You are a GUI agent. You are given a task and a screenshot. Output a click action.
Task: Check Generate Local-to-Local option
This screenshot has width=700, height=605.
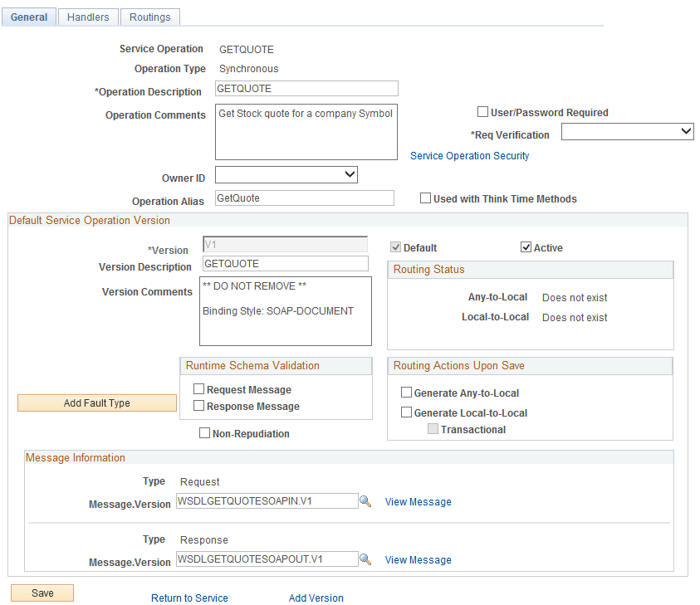point(406,412)
